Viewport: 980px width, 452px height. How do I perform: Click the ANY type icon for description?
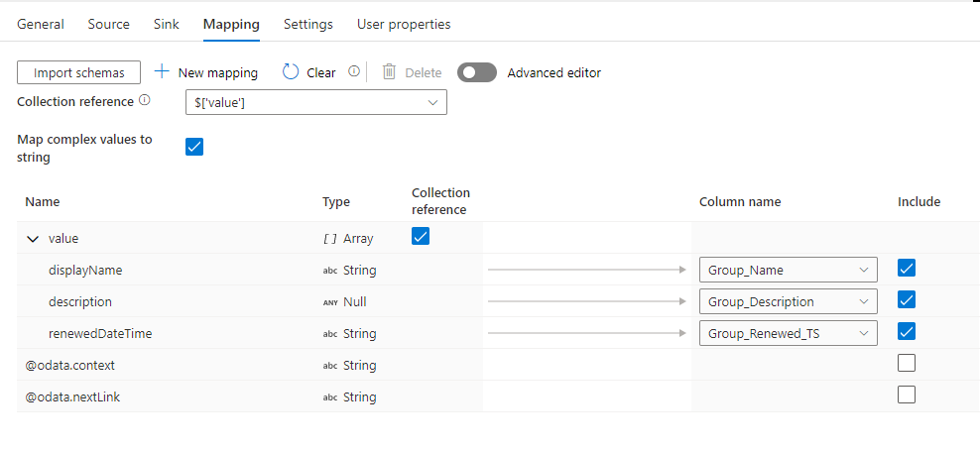(x=330, y=302)
